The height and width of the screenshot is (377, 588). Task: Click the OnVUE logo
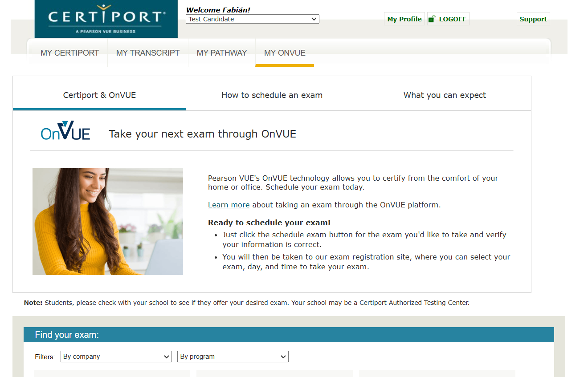click(65, 130)
